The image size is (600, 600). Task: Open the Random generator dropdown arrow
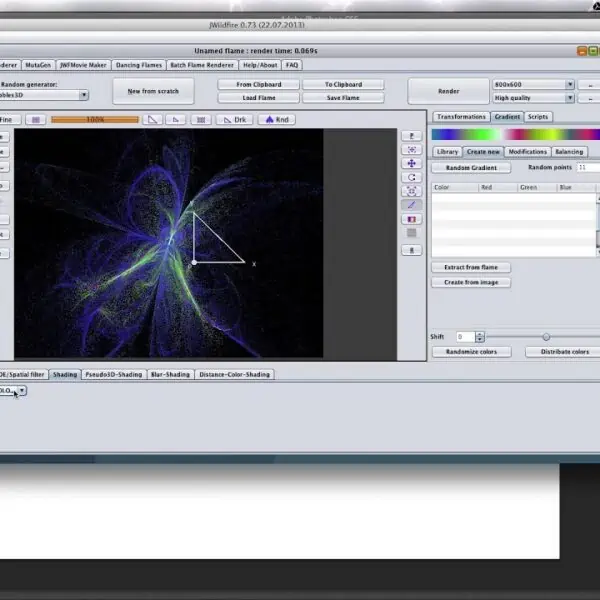[x=83, y=95]
